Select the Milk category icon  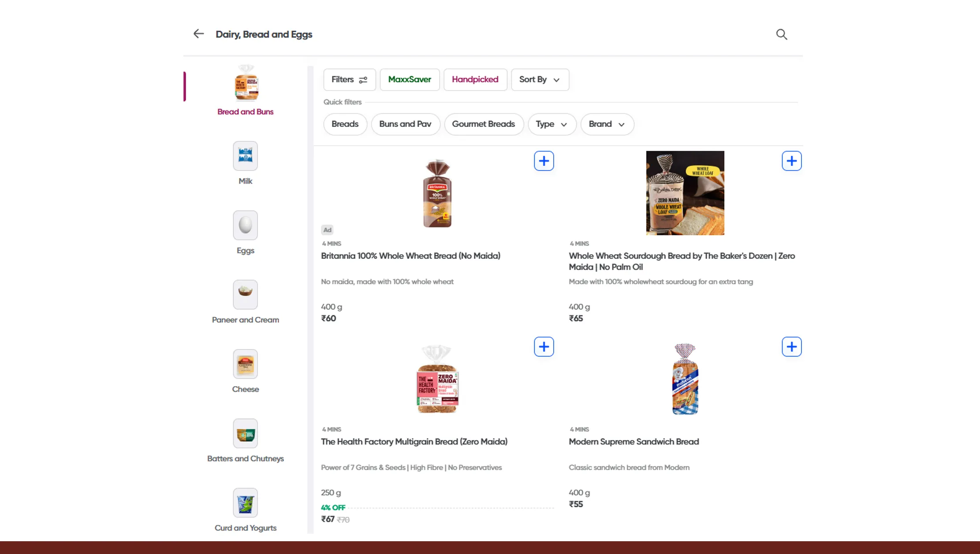point(245,156)
